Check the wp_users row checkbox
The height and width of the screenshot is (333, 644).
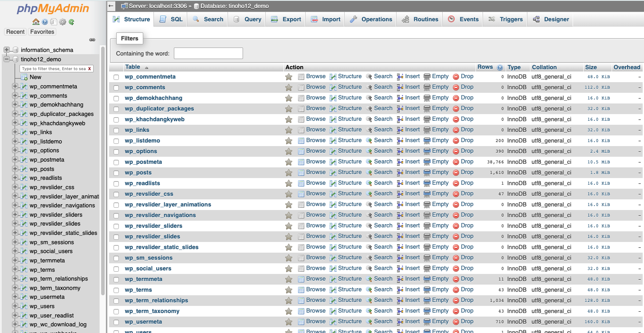[116, 331]
